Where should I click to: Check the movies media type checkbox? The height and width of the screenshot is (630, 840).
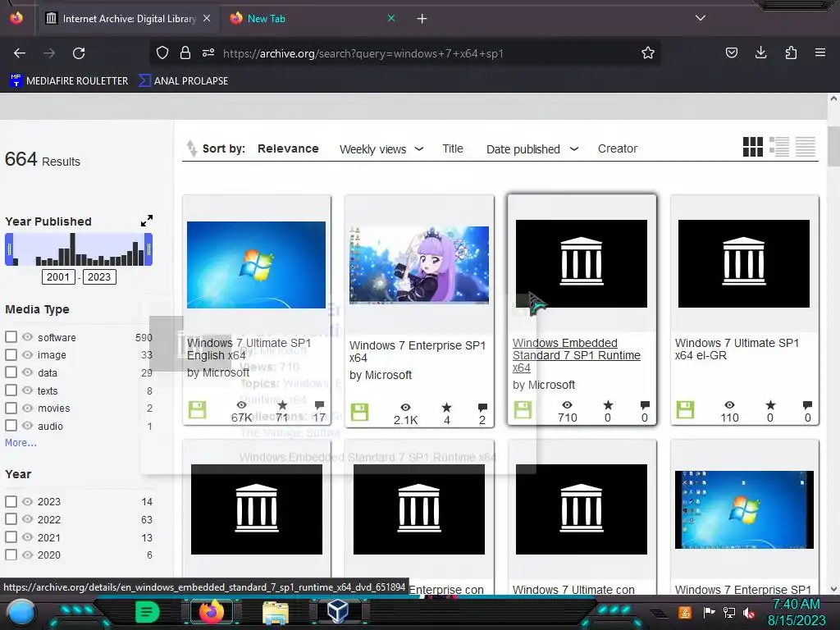(11, 408)
